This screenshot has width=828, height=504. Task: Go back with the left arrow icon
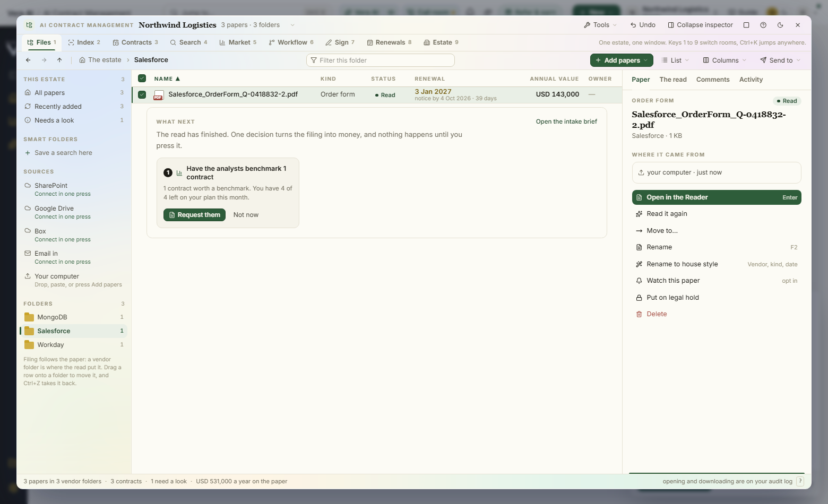(28, 60)
